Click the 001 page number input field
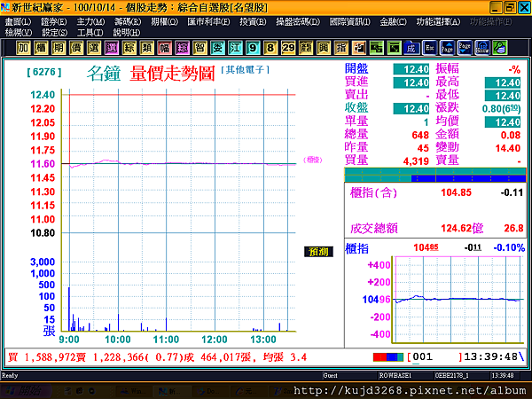The height and width of the screenshot is (399, 532). point(435,357)
